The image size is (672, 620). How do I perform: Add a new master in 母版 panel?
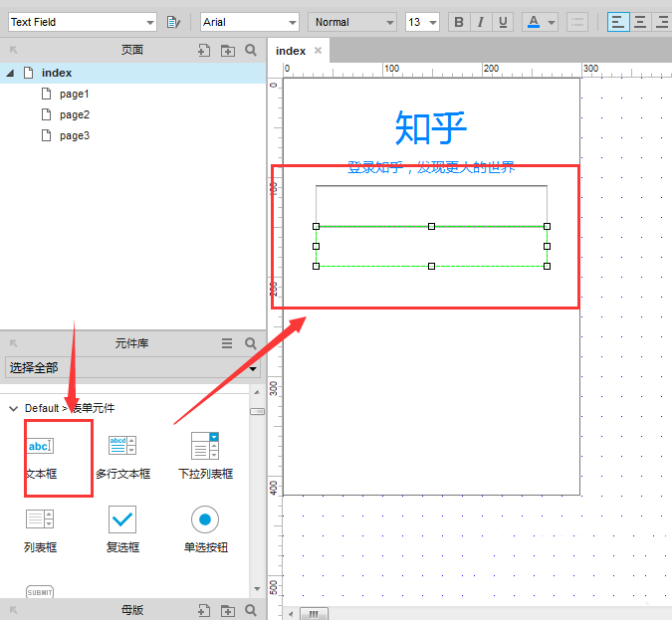[x=204, y=610]
